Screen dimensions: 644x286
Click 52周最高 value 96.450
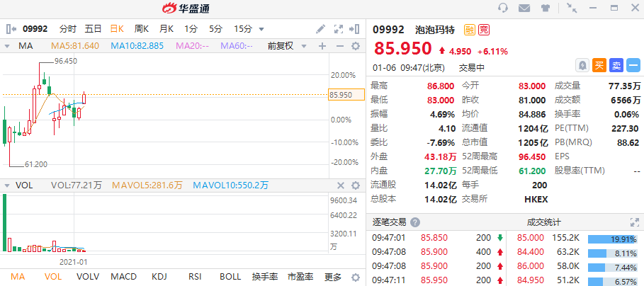[533, 156]
